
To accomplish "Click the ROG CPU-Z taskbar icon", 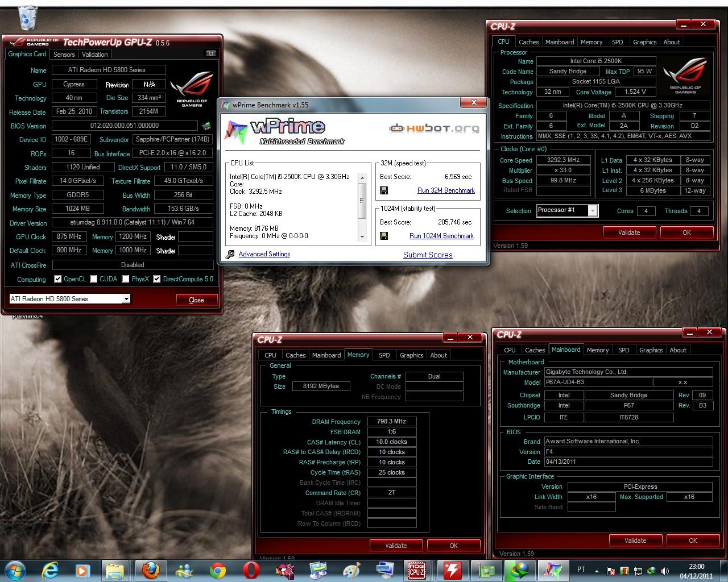I will click(418, 570).
